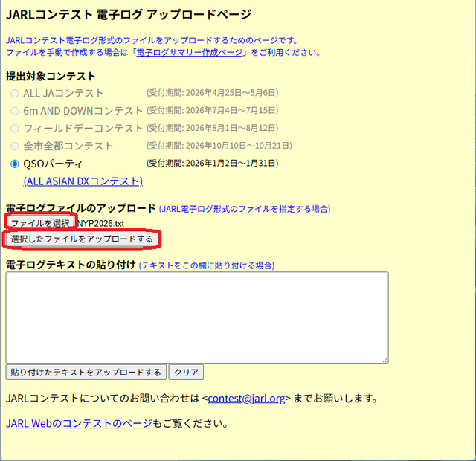Open the ALL ASIAN DXコンテスト link
This screenshot has width=476, height=461.
(x=83, y=181)
